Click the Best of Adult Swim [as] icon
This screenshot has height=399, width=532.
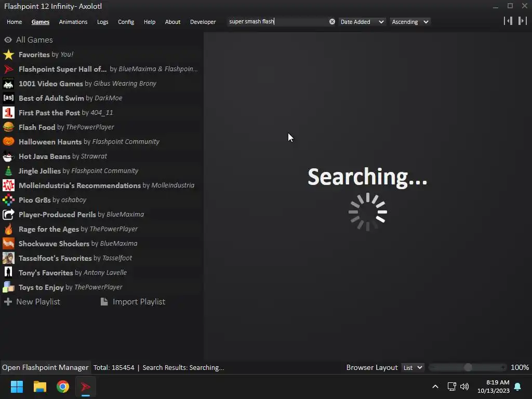point(8,98)
